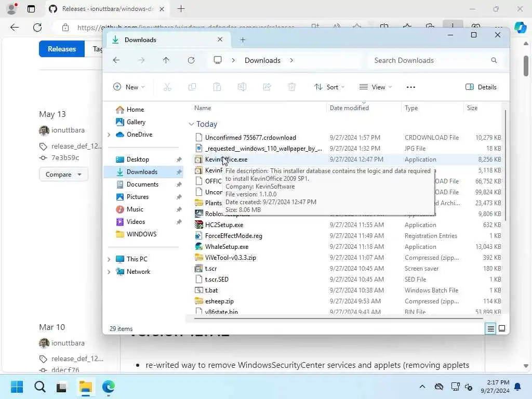The image size is (532, 399).
Task: Collapse the Today group
Action: click(191, 124)
